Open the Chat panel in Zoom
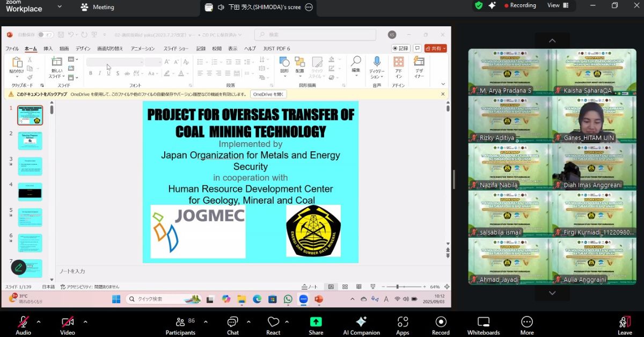Image resolution: width=644 pixels, height=337 pixels. click(233, 325)
